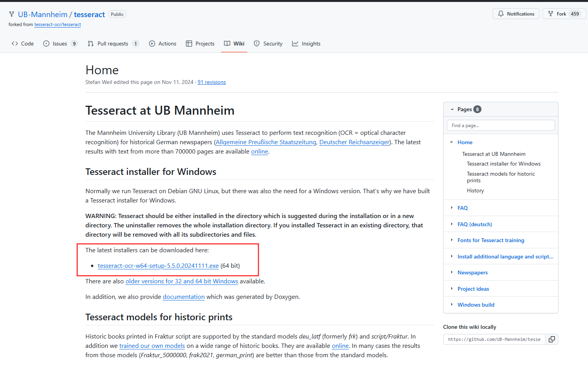Expand the FAQ page entry

coord(451,208)
